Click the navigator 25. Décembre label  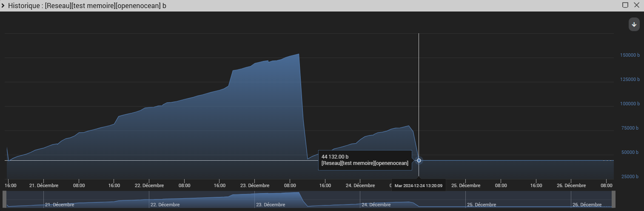tap(481, 205)
